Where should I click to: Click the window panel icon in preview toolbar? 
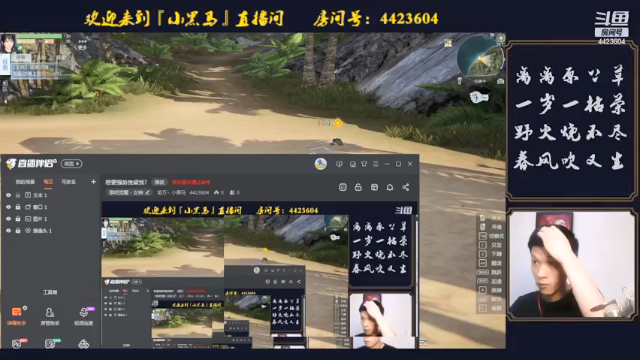click(x=374, y=187)
